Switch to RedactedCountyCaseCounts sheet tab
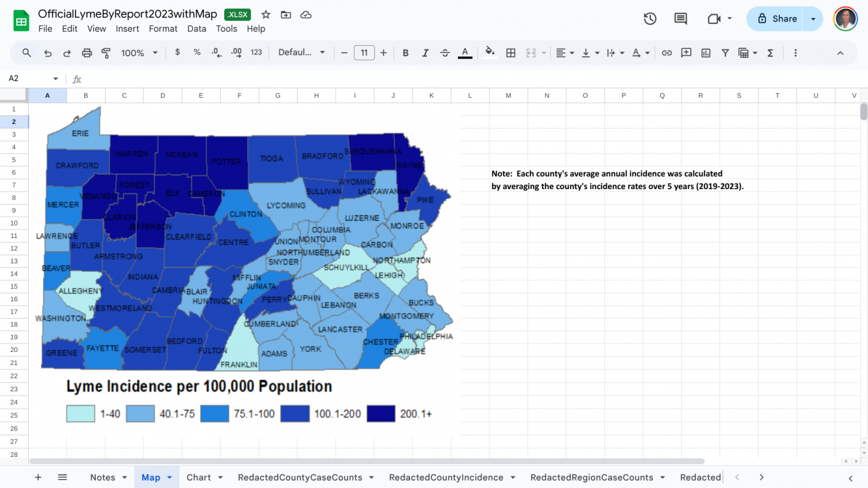This screenshot has height=488, width=868. [300, 477]
